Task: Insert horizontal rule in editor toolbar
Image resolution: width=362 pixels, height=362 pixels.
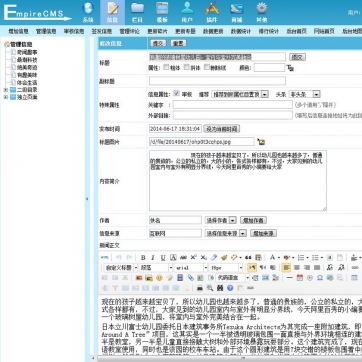Action: [x=290, y=278]
